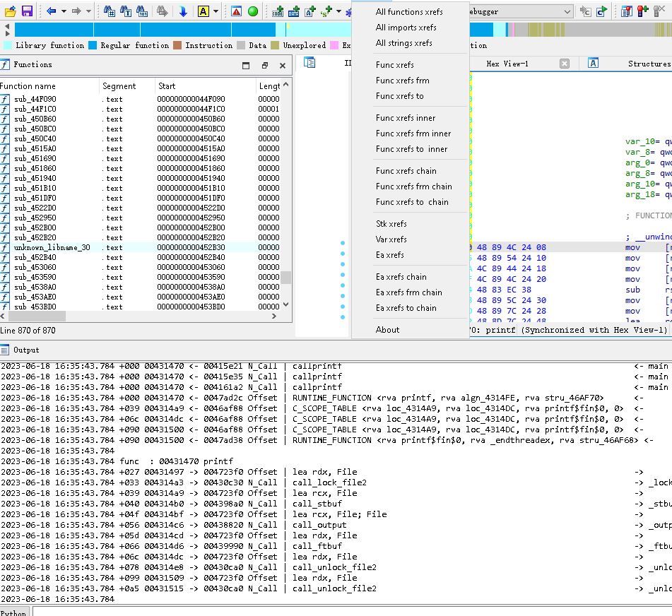Open dropdown next to yellow A icon
This screenshot has width=672, height=616.
point(216,11)
